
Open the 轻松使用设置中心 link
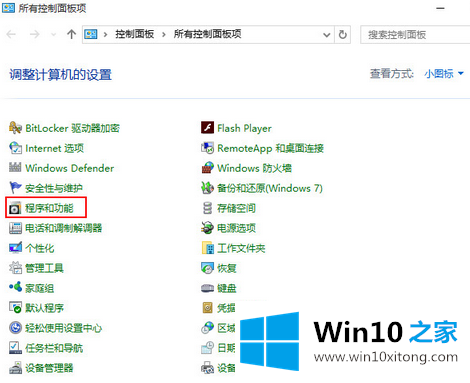coord(63,328)
